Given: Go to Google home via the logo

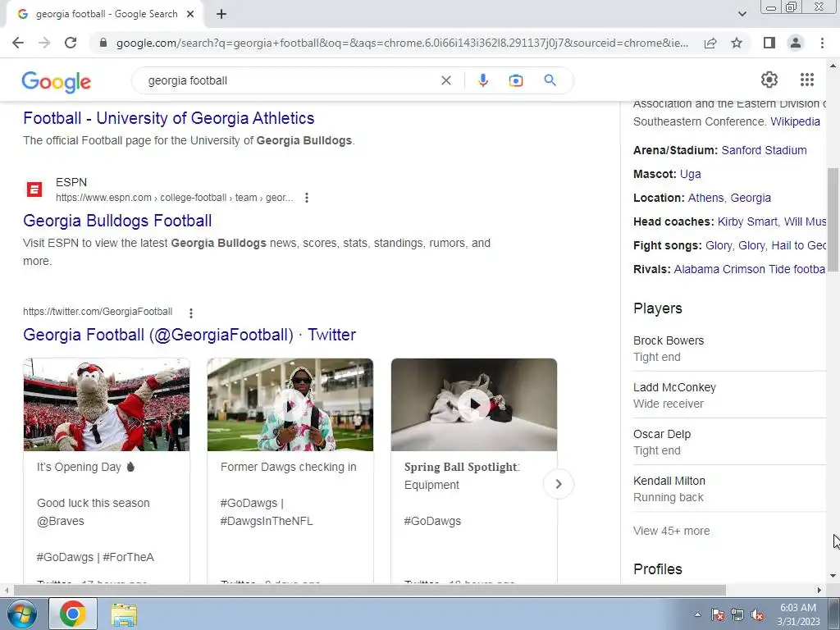Looking at the screenshot, I should (x=57, y=82).
